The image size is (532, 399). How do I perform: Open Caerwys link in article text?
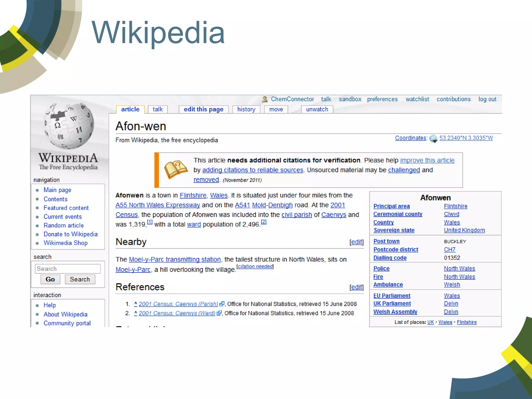click(334, 215)
